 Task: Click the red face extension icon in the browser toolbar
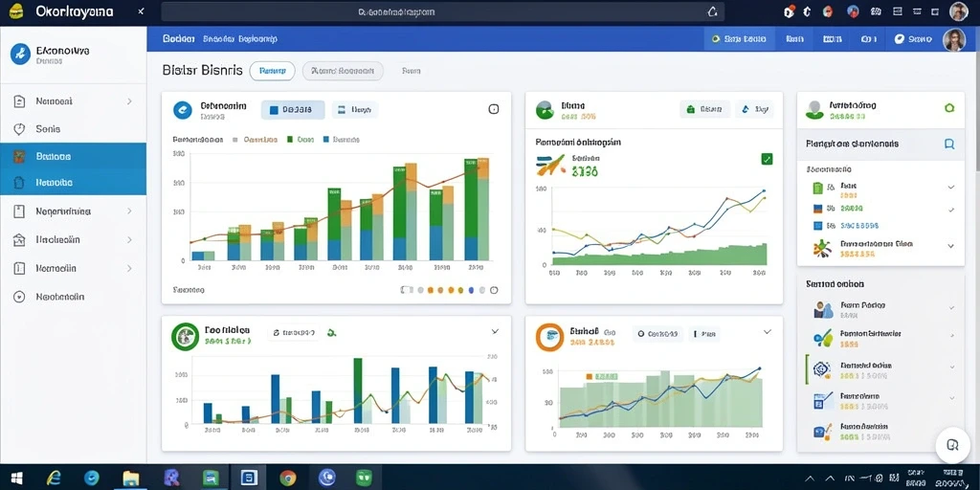pos(828,11)
